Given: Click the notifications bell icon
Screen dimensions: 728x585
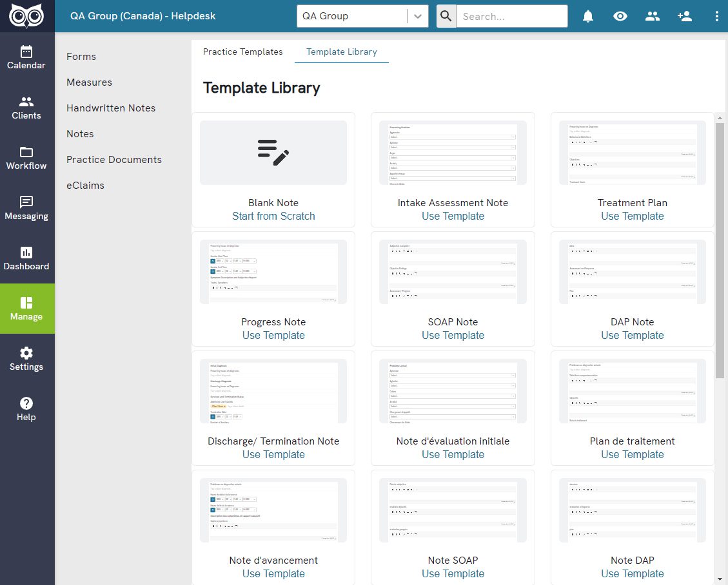Looking at the screenshot, I should click(588, 16).
